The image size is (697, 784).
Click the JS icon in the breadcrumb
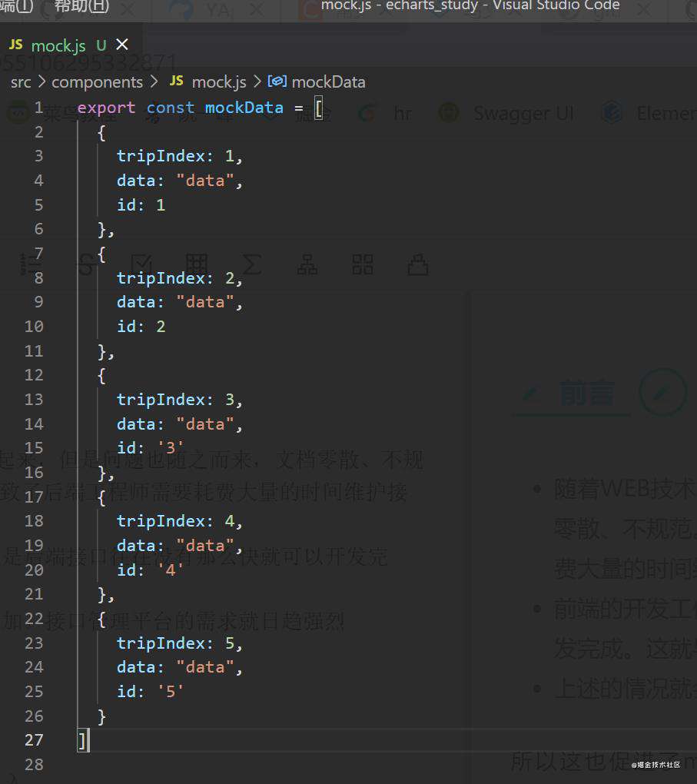tap(177, 81)
